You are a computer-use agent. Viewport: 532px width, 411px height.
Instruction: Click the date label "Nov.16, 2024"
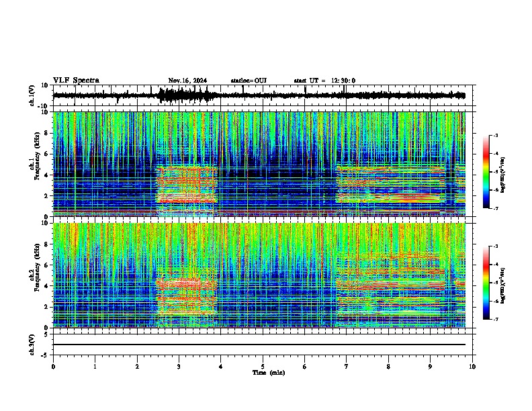[x=187, y=81]
